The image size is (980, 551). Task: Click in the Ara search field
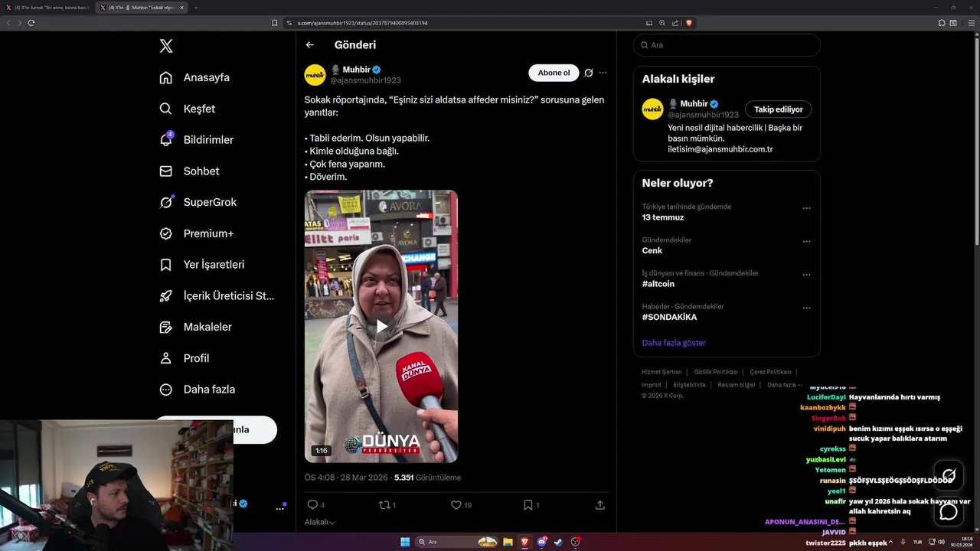[x=727, y=45]
